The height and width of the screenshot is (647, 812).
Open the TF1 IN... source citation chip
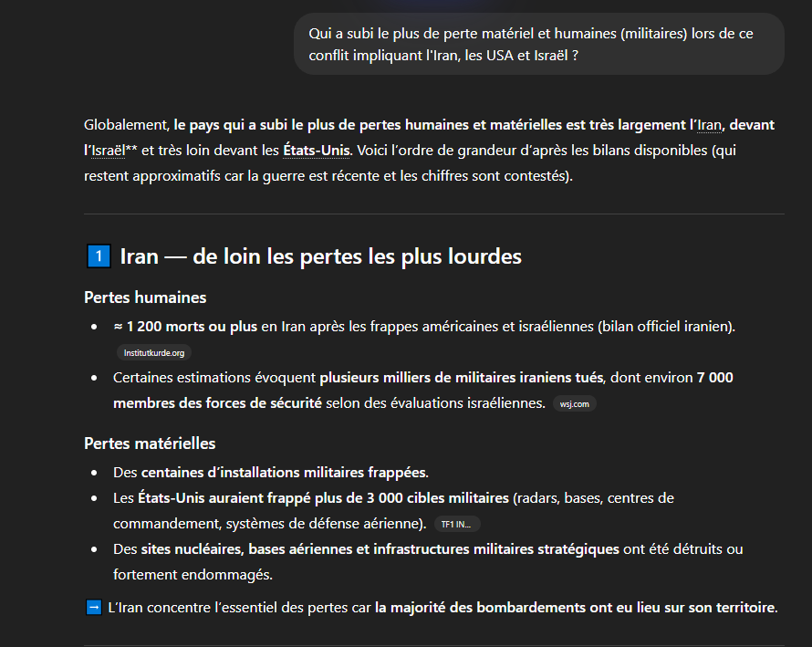[457, 524]
